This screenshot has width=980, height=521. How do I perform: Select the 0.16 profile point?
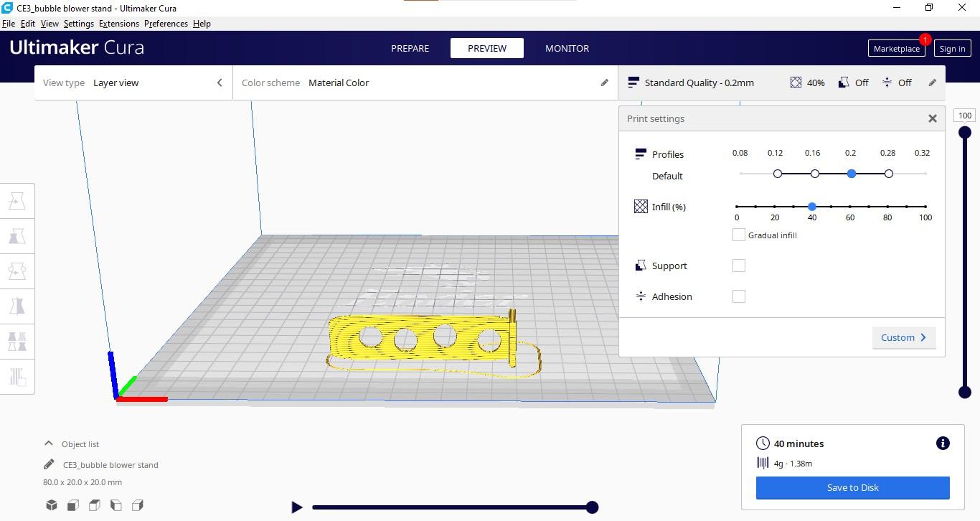pyautogui.click(x=815, y=174)
